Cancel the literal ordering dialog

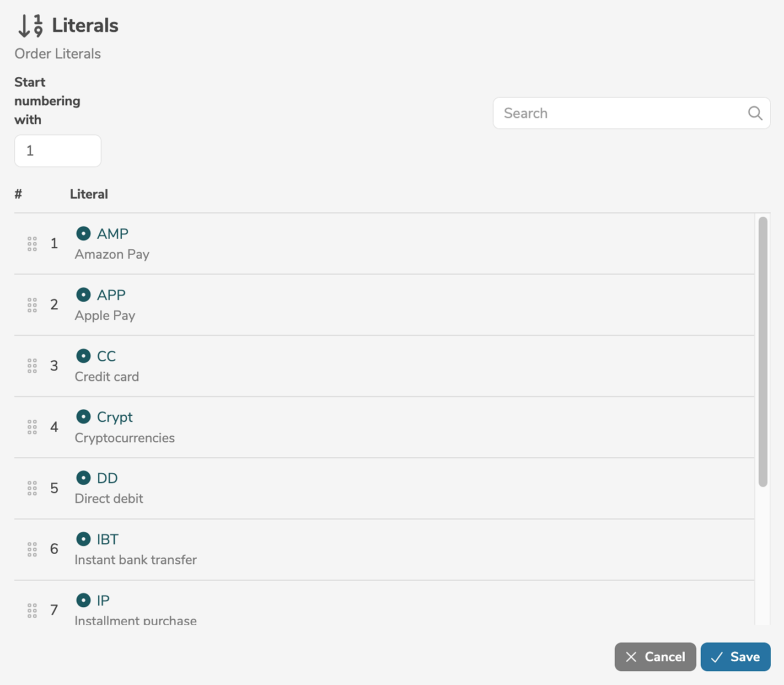pos(655,657)
